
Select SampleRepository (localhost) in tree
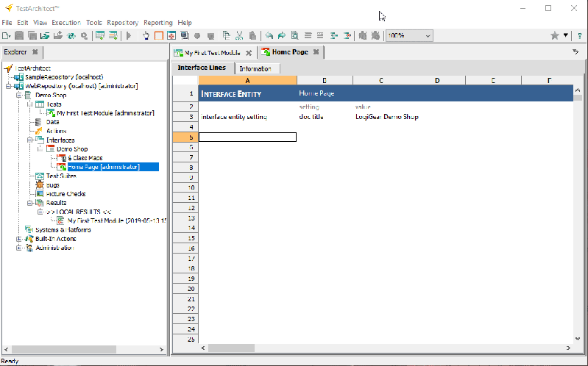click(64, 77)
